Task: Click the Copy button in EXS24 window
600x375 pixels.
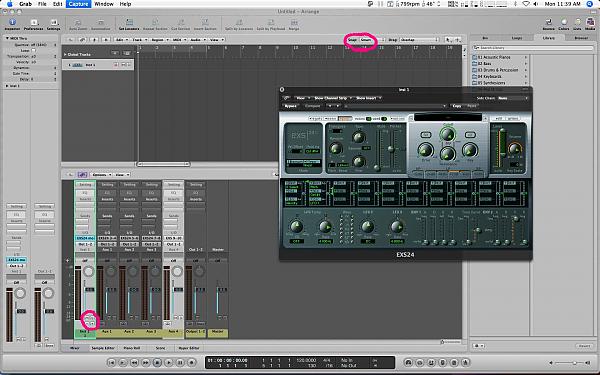Action: click(457, 106)
